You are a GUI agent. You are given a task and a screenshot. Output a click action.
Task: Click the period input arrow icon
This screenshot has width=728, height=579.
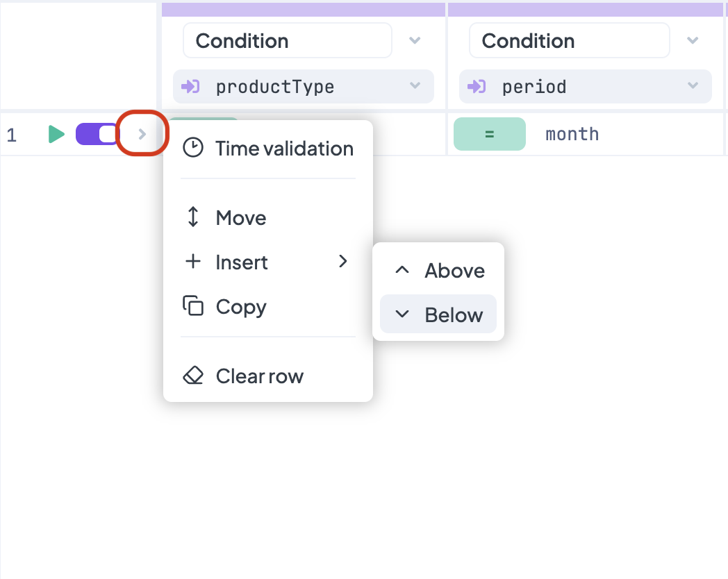pyautogui.click(x=477, y=87)
